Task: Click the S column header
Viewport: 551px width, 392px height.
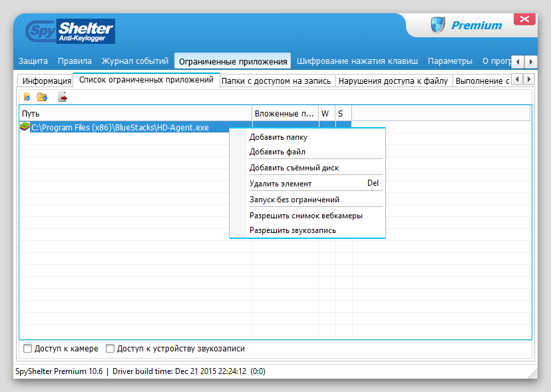Action: click(x=343, y=114)
